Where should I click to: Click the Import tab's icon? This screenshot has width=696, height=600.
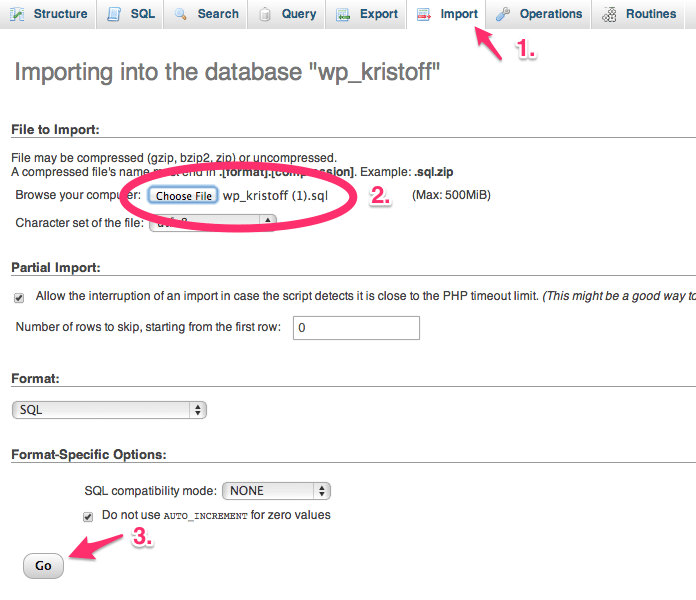[x=424, y=14]
